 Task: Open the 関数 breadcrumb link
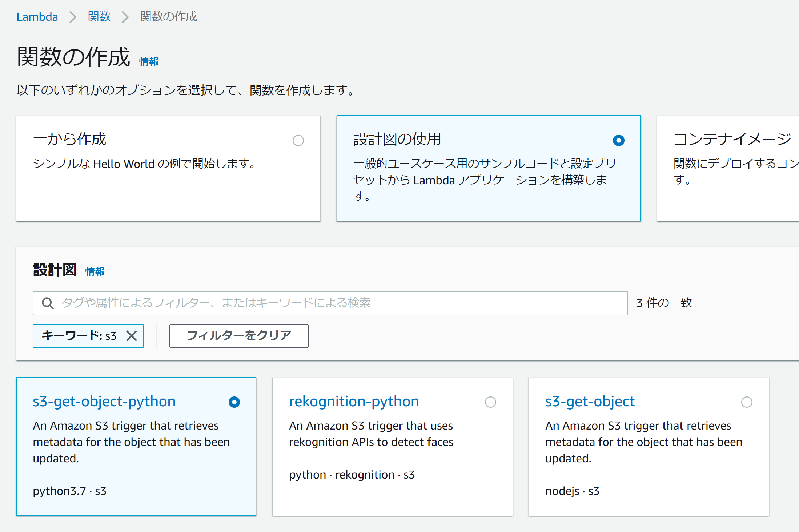point(99,17)
